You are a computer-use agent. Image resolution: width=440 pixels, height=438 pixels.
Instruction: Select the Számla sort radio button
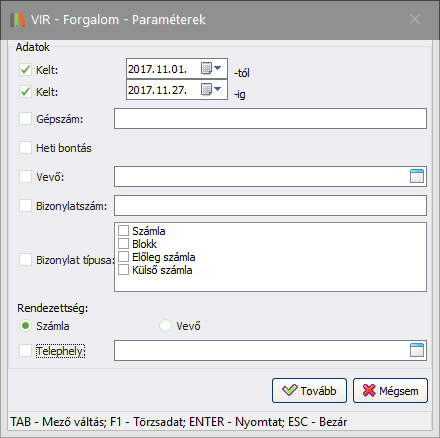[x=25, y=326]
